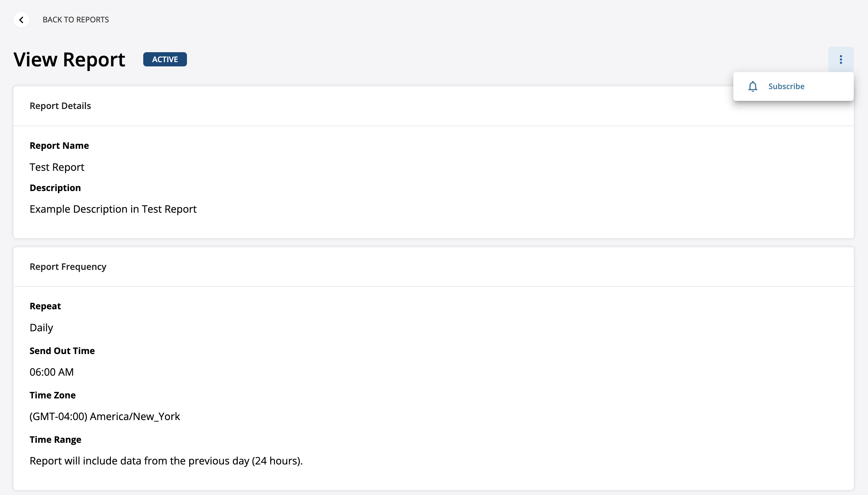Go to BACK TO REPORTS link
This screenshot has width=868, height=495.
pyautogui.click(x=76, y=20)
